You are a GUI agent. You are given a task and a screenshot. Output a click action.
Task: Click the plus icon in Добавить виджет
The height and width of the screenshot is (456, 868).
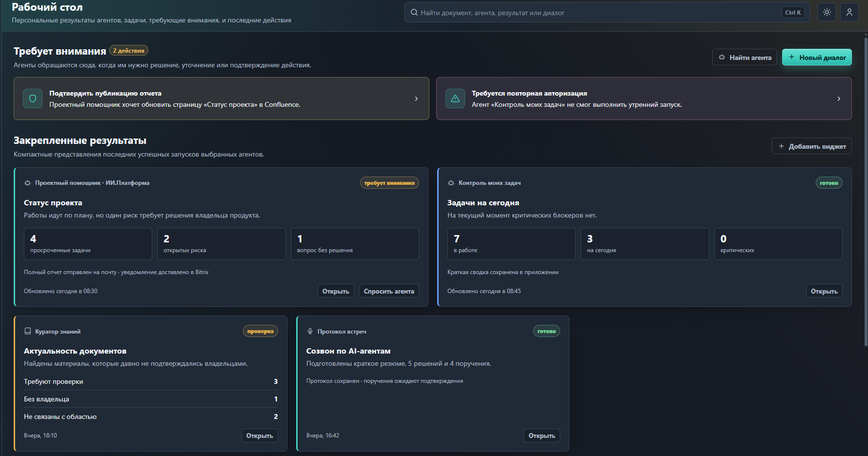click(x=781, y=146)
